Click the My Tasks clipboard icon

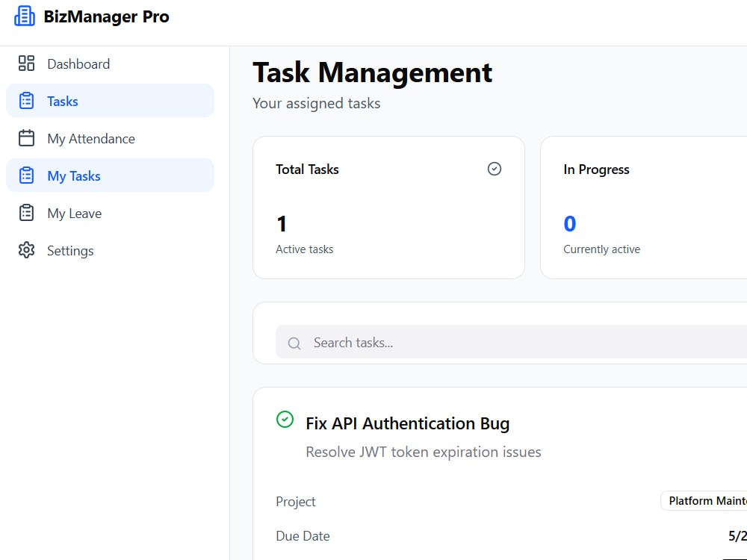pyautogui.click(x=26, y=175)
